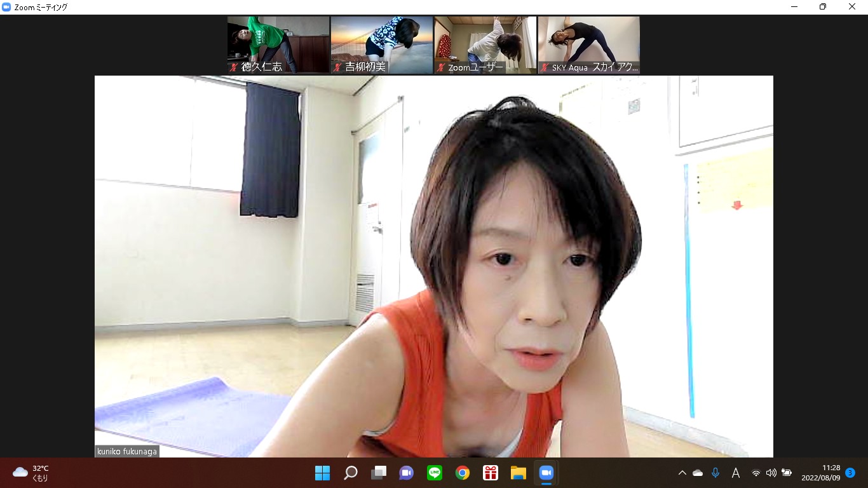Click the kuniko fukunaga name label

coord(127,451)
